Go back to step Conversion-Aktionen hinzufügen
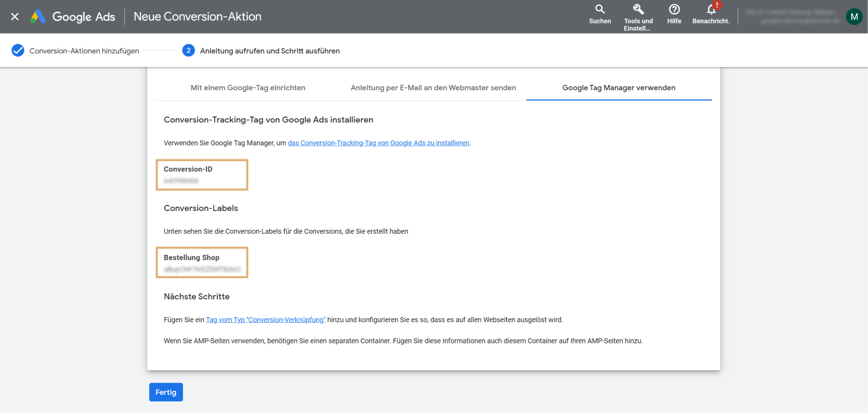The image size is (868, 413). coord(84,51)
